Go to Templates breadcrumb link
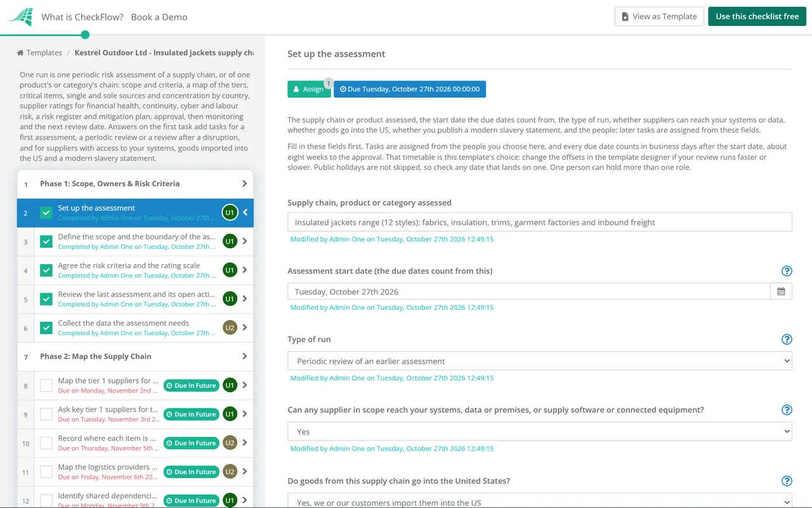Screen dimensions: 812x508 [44, 53]
